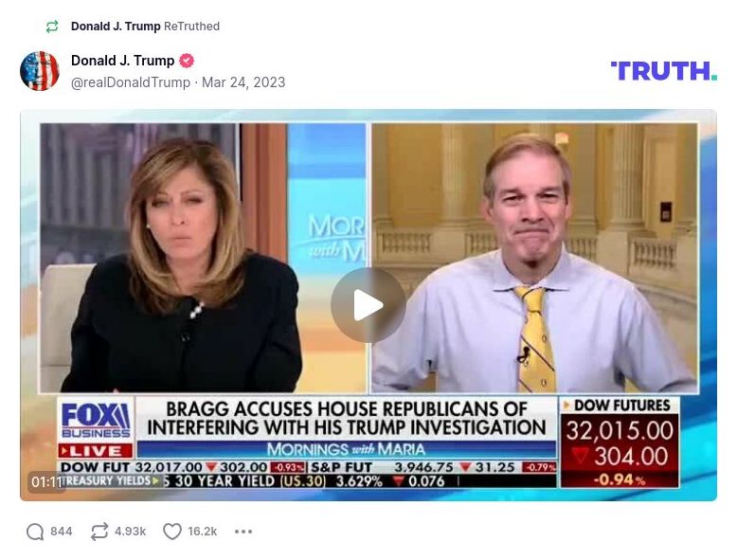737x560 pixels.
Task: Click the Bragg accuses headline banner
Action: pos(347,419)
